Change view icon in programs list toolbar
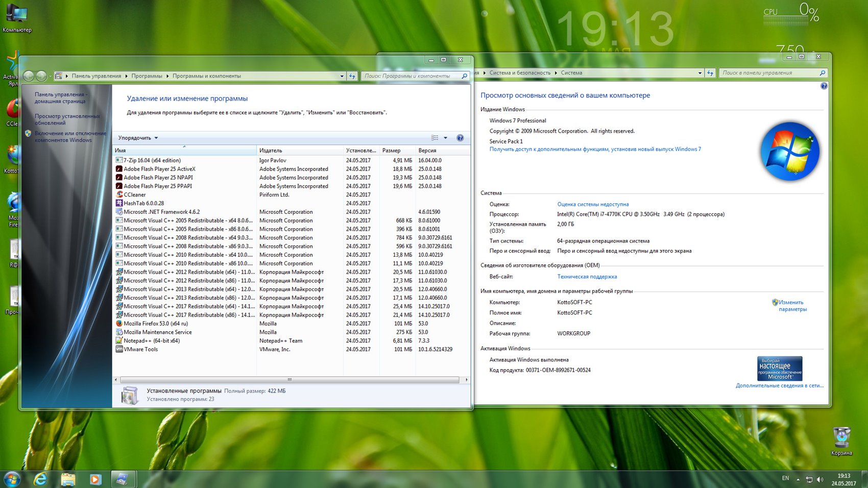This screenshot has height=488, width=868. (435, 138)
